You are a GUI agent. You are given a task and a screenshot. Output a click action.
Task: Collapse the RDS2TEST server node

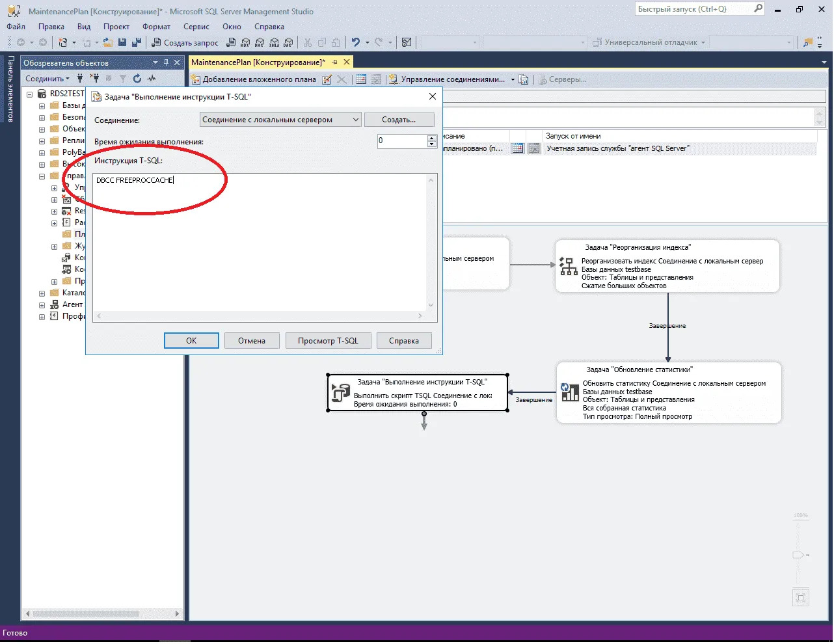point(29,94)
